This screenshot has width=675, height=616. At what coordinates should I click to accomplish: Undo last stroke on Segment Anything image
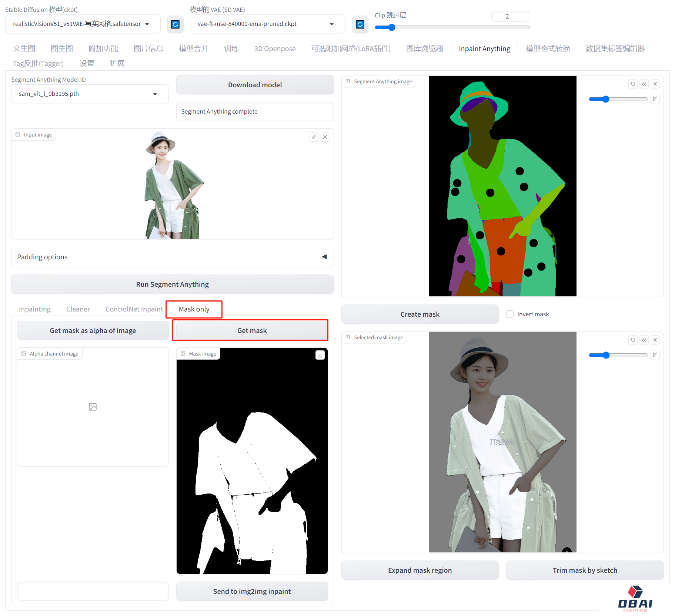pyautogui.click(x=633, y=84)
